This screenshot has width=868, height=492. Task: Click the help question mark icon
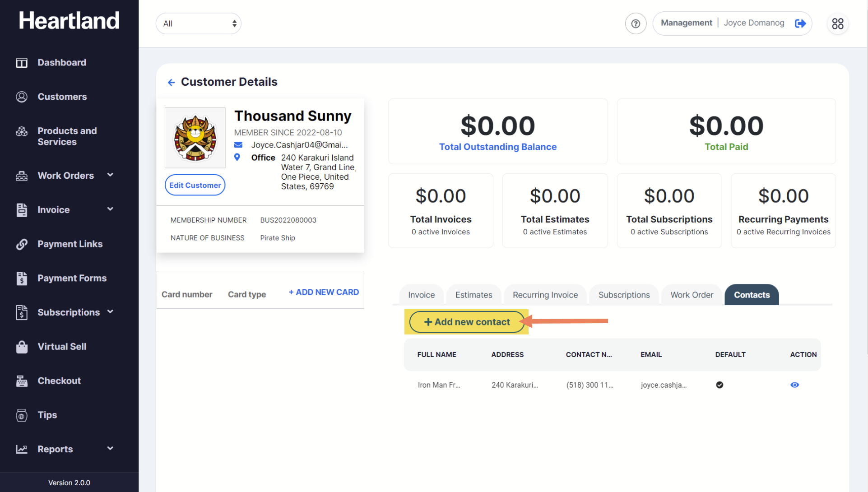635,23
